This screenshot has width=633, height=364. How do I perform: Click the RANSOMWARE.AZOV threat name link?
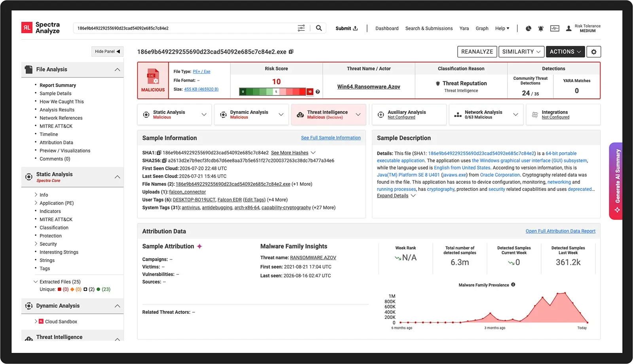click(x=313, y=258)
